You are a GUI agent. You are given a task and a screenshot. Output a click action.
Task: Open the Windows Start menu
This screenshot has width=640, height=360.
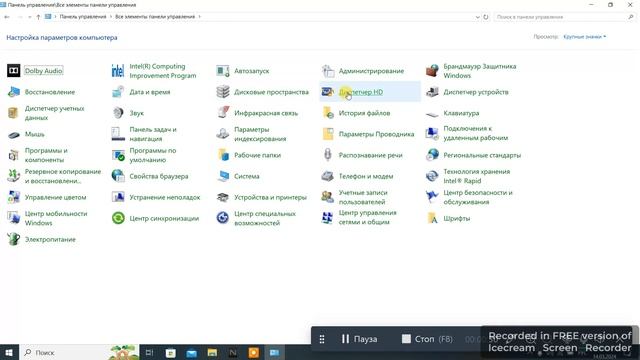click(x=9, y=353)
